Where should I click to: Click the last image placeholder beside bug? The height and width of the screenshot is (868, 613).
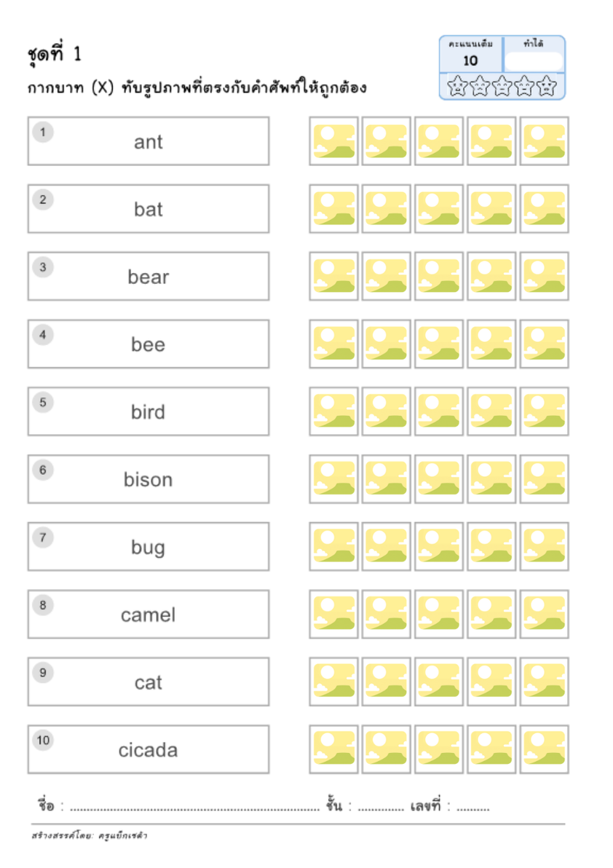point(544,546)
